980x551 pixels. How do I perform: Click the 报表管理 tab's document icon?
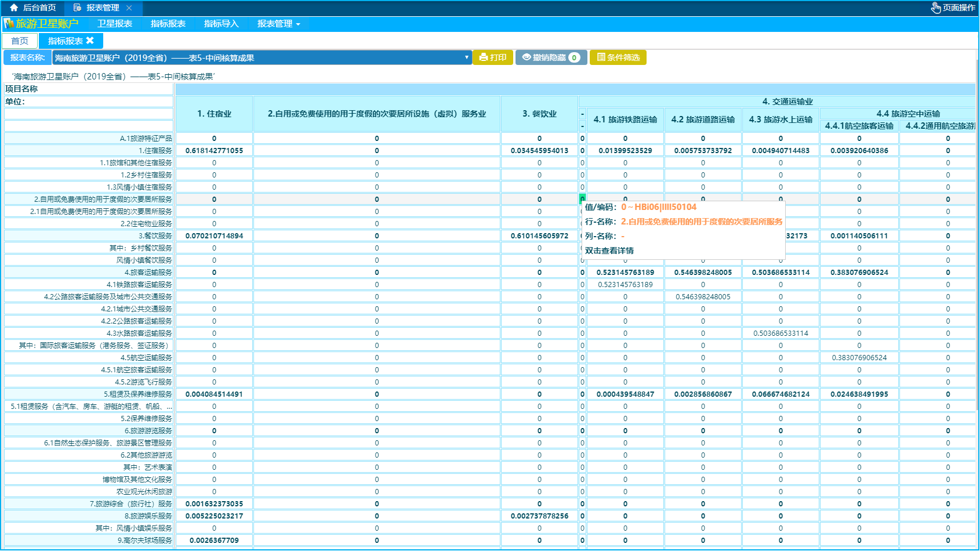pyautogui.click(x=77, y=8)
